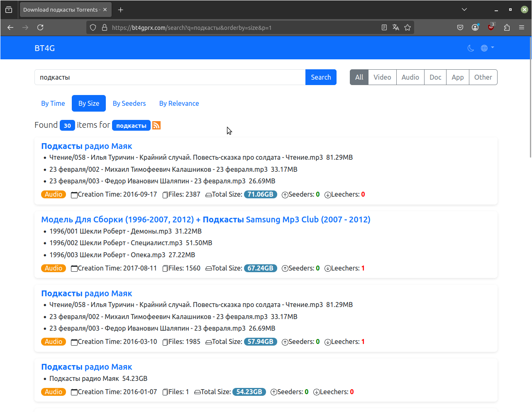This screenshot has width=532, height=412.
Task: Click Files: 1560 count text
Action: tap(184, 268)
